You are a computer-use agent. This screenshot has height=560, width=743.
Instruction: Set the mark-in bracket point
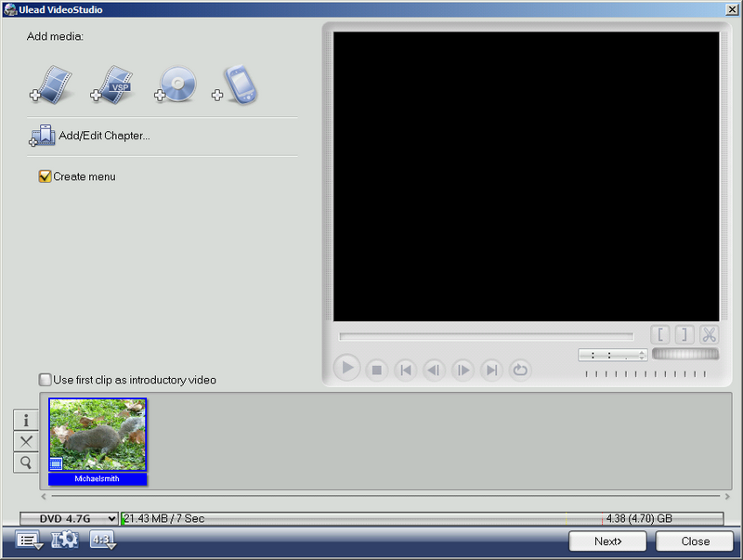(660, 334)
